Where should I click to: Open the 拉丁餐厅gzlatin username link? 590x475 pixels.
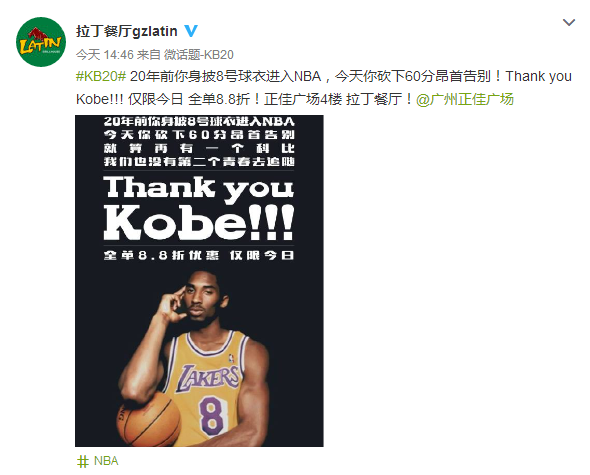[x=127, y=31]
